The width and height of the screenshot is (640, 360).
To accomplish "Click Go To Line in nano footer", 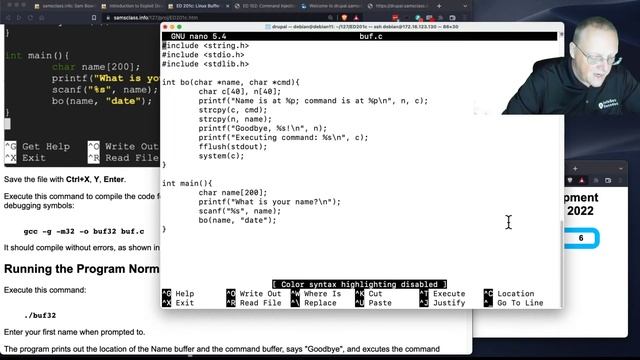I will (514, 303).
